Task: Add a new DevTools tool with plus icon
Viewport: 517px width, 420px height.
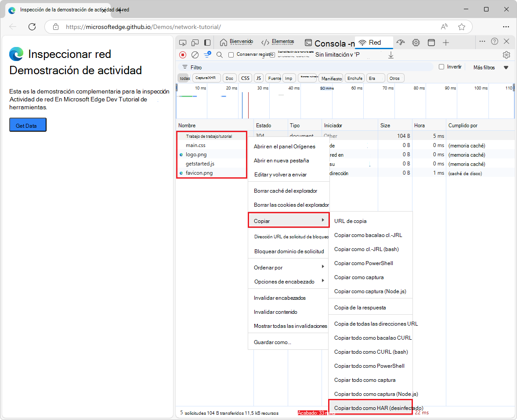Action: coord(446,43)
